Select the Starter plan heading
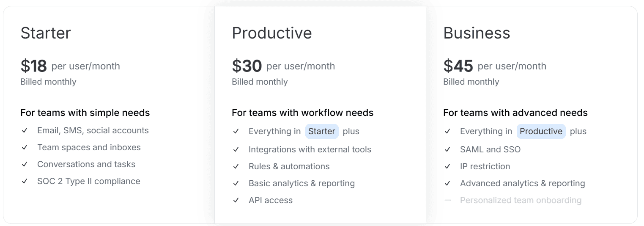644x226 pixels. (x=46, y=33)
